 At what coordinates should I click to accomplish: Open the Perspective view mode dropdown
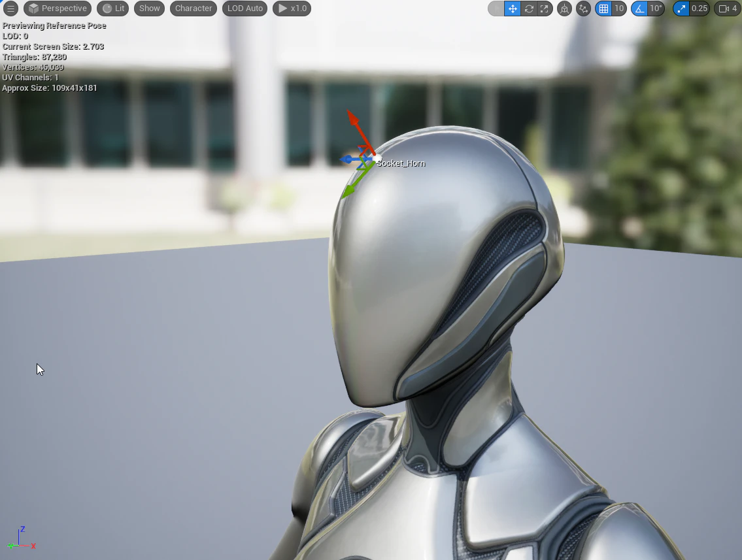58,8
